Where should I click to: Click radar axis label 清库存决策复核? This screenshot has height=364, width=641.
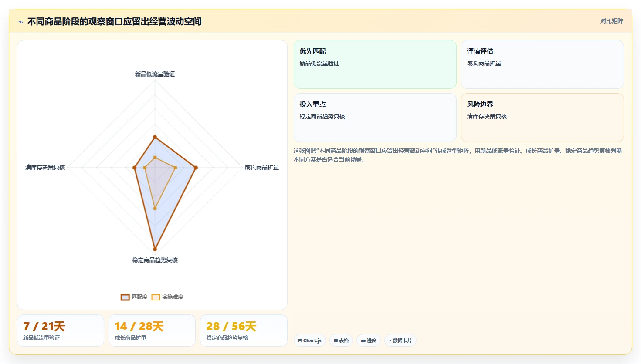(x=45, y=168)
